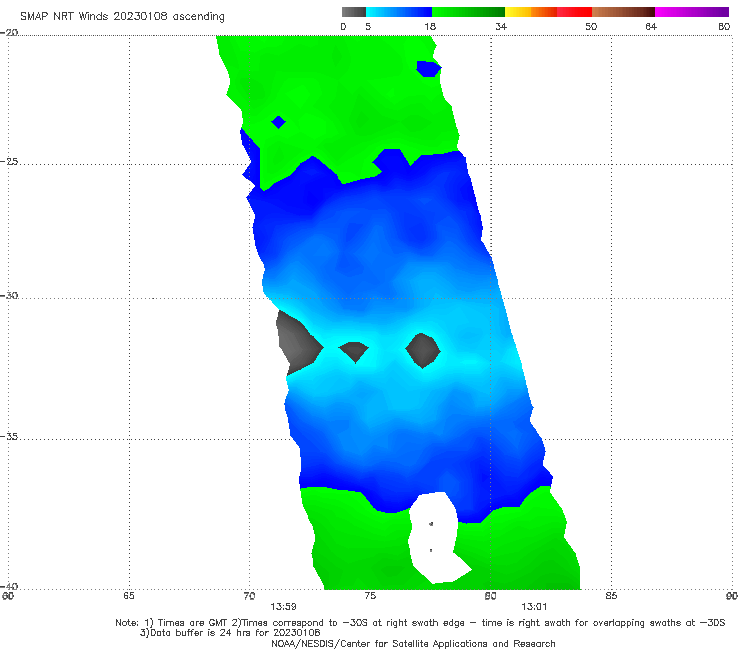Select the longitude axis label "65"

click(129, 596)
